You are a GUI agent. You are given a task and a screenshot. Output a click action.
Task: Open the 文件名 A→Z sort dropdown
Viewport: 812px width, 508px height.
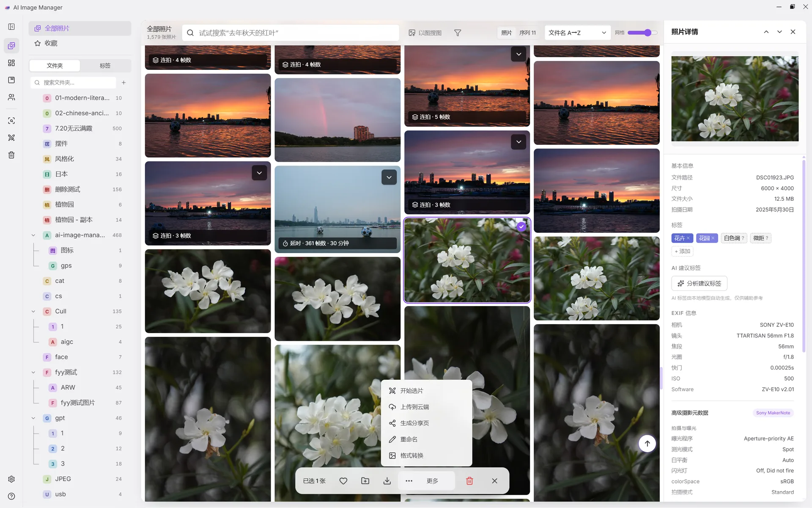[x=577, y=33]
